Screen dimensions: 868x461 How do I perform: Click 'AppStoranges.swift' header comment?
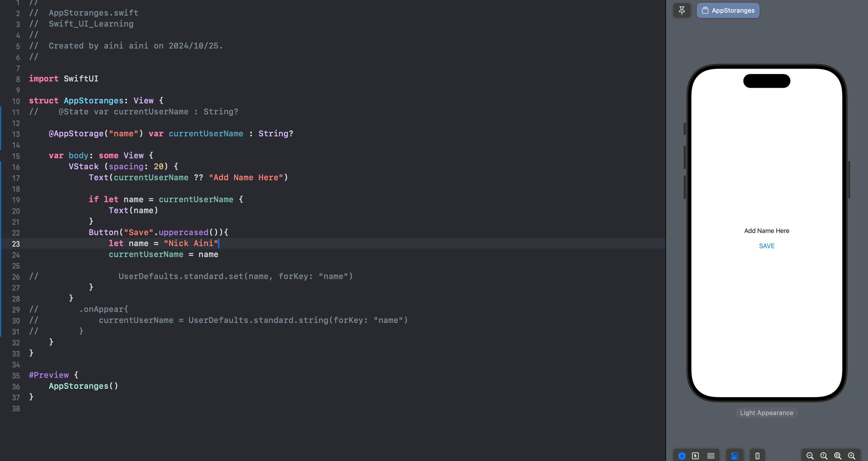coord(93,13)
